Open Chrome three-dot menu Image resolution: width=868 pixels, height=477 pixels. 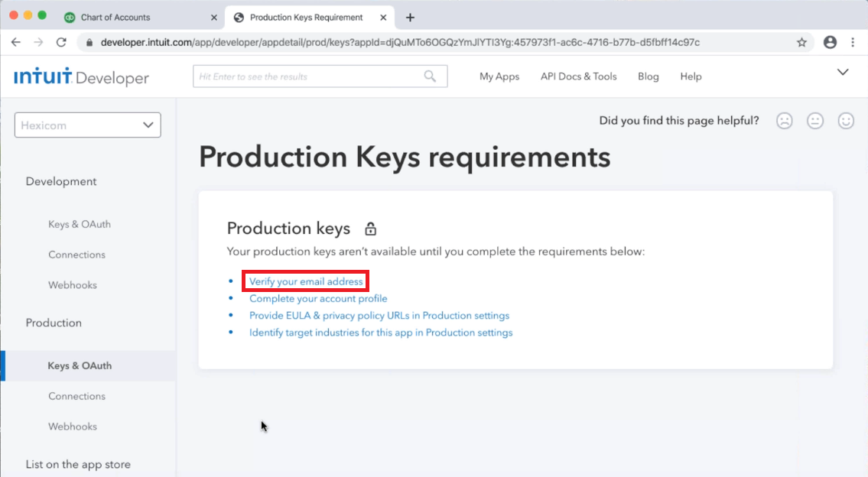point(853,42)
